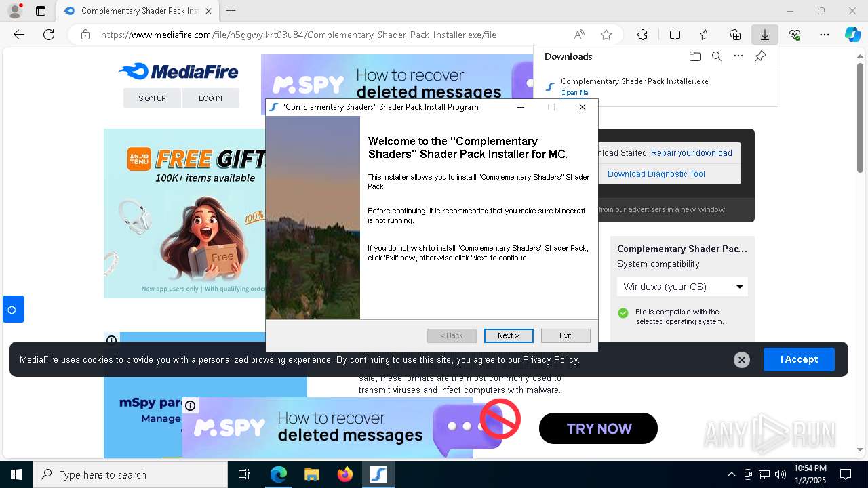
Task: Pin the Downloads panel
Action: 760,56
